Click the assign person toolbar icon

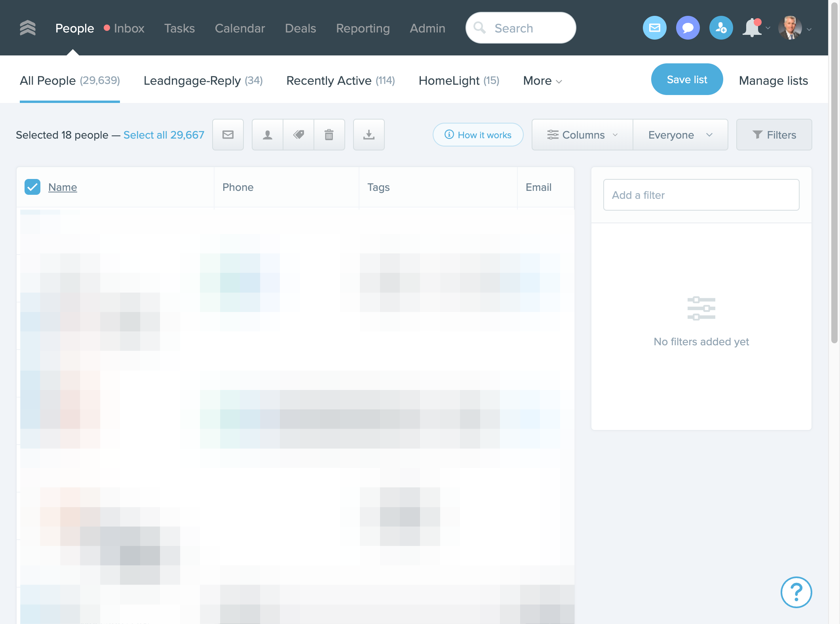[268, 135]
